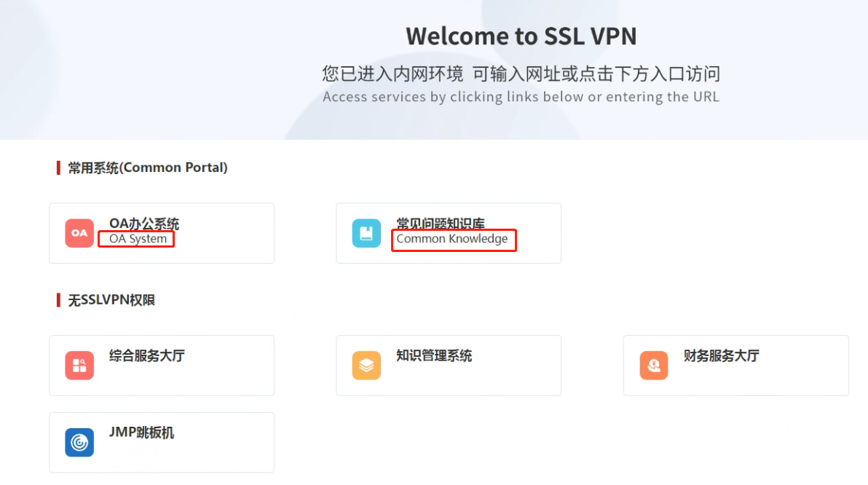
Task: Open the 常见问题知识库 title link
Action: pos(441,224)
